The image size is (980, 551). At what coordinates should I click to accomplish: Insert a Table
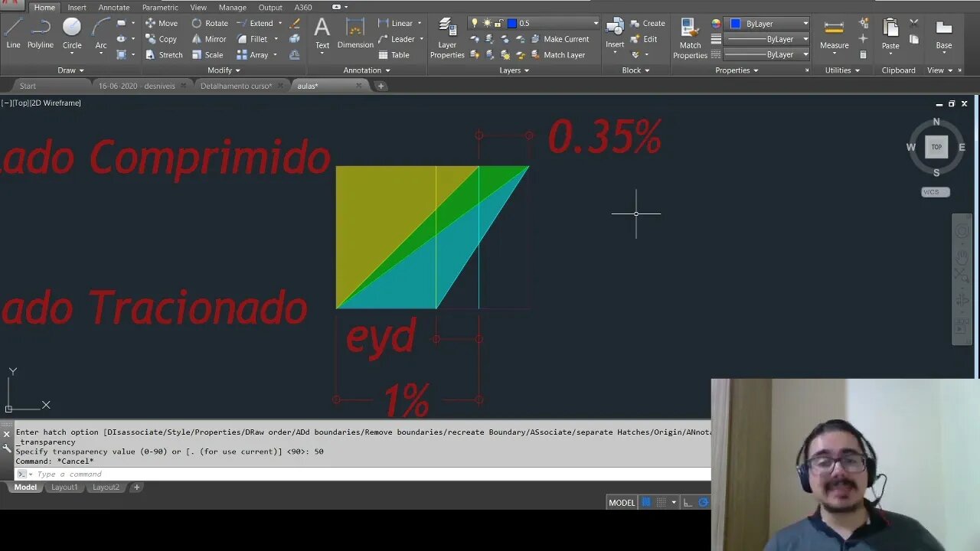click(394, 55)
